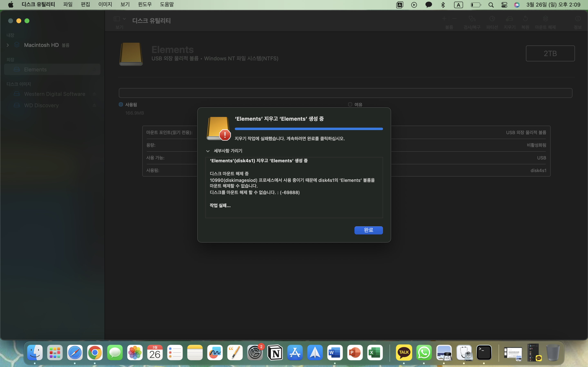
Task: Click the Partition (파티션) toolbar icon
Action: [492, 19]
